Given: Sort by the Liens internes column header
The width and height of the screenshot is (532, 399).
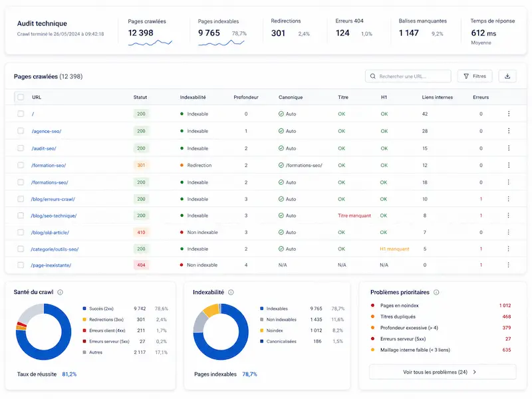Looking at the screenshot, I should 438,97.
